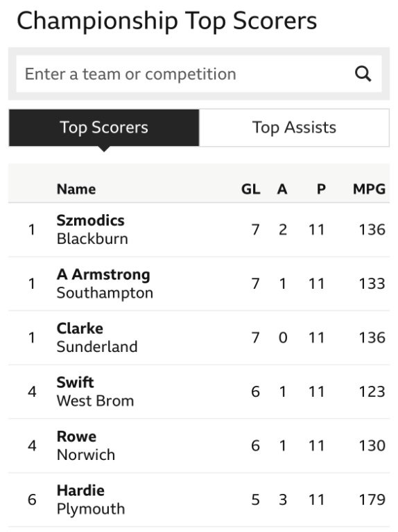This screenshot has width=398, height=532.
Task: Switch to the Top Assists tab
Action: coord(294,127)
